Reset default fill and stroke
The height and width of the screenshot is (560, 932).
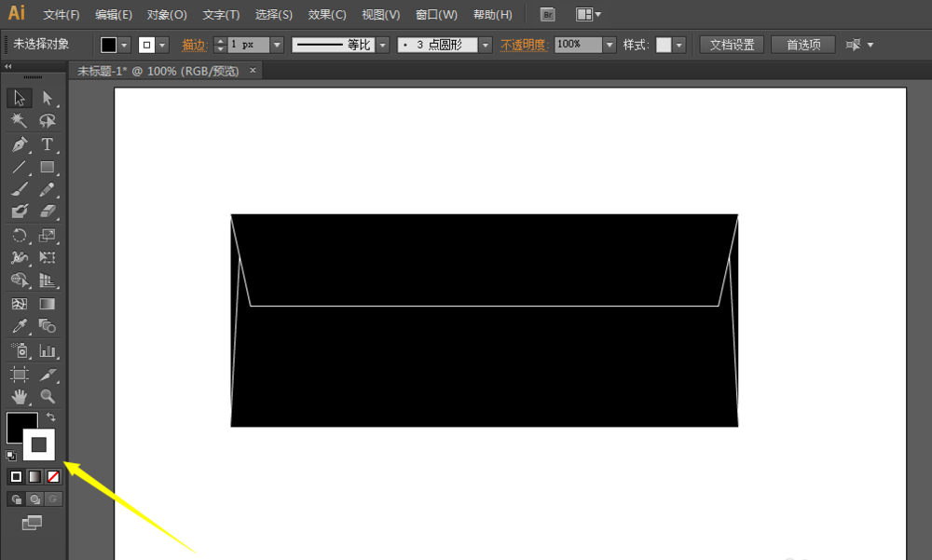pyautogui.click(x=11, y=456)
